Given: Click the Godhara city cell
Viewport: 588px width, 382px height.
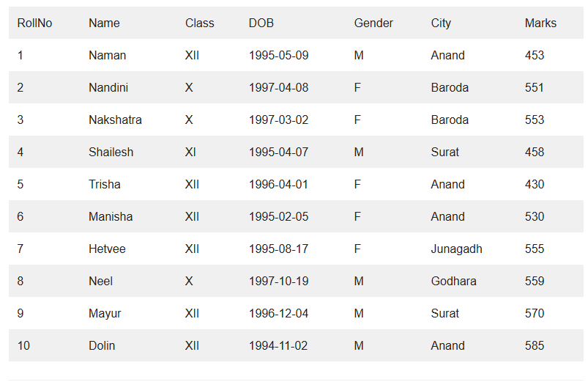Looking at the screenshot, I should pyautogui.click(x=453, y=281).
